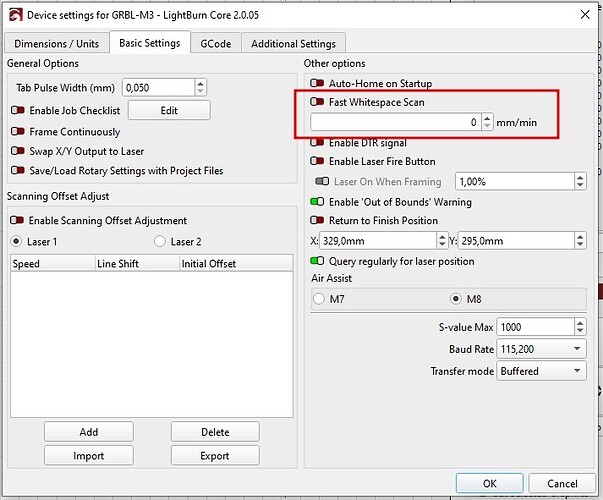603x500 pixels.
Task: Toggle Enable DTR signal switch
Action: click(317, 143)
